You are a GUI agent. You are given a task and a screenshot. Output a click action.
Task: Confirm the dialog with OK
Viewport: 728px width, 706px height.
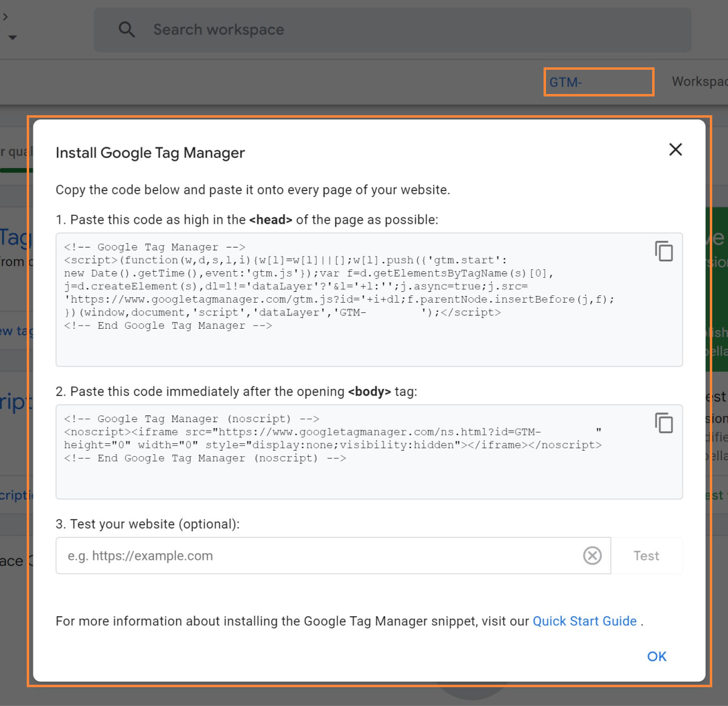(x=656, y=656)
